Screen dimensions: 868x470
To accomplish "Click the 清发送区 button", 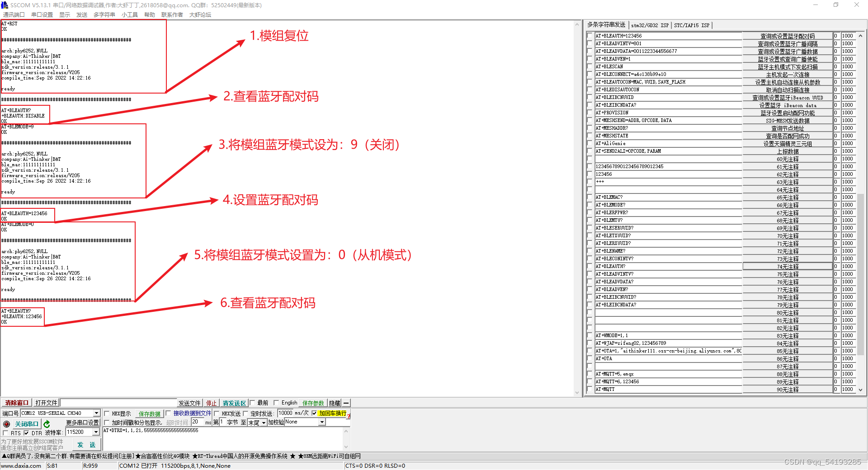I will pyautogui.click(x=234, y=403).
